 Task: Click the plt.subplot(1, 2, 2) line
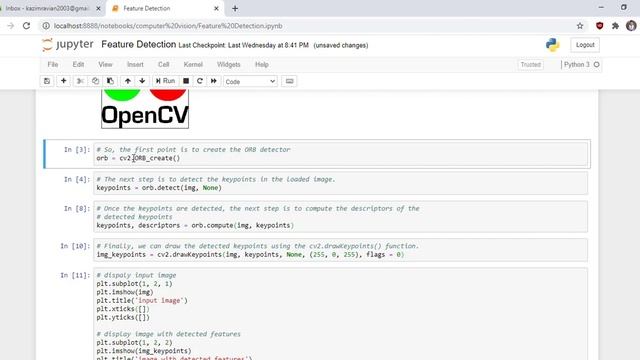(134, 342)
